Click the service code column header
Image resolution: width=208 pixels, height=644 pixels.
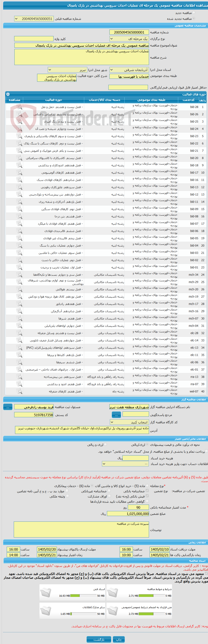click(x=188, y=100)
